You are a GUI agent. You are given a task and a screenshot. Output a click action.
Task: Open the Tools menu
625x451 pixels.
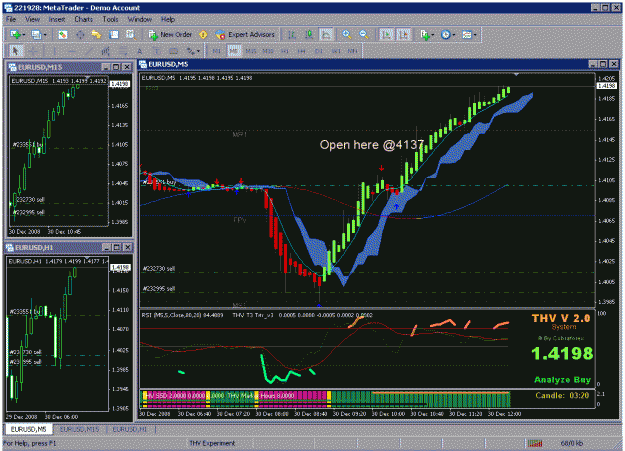[x=110, y=19]
